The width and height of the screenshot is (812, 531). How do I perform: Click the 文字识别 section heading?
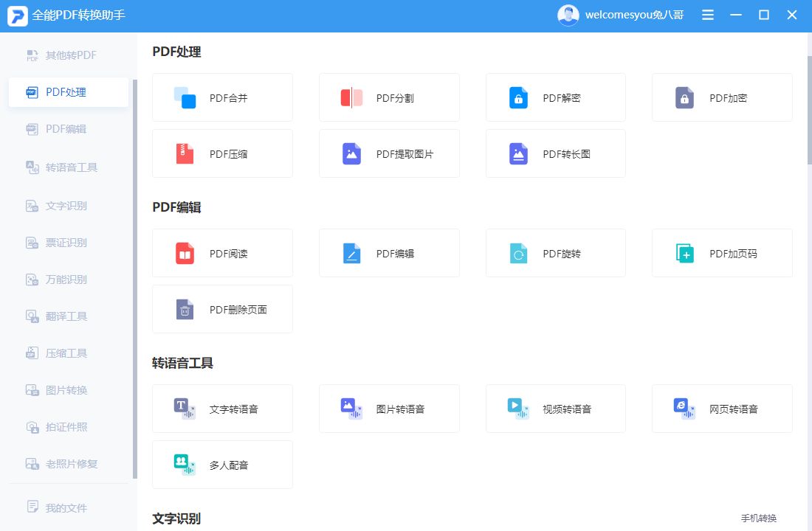point(176,518)
